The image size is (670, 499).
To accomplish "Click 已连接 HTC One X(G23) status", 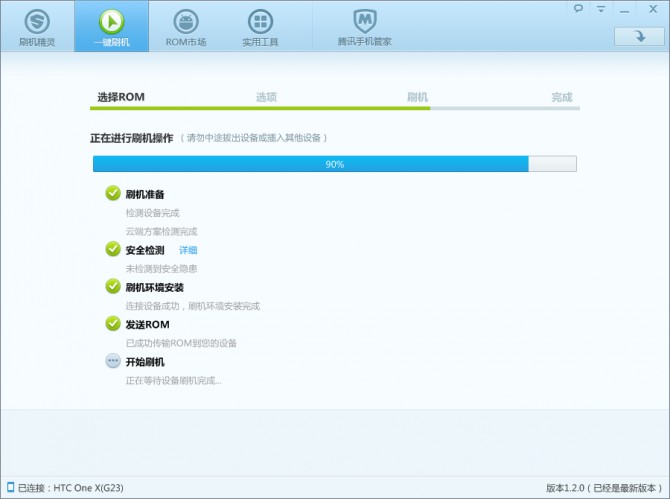I will click(x=71, y=488).
